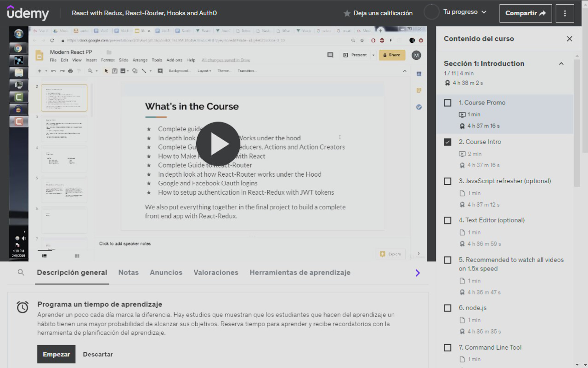The height and width of the screenshot is (368, 588).
Task: Collapse Sección 1: Introduction
Action: tap(561, 64)
